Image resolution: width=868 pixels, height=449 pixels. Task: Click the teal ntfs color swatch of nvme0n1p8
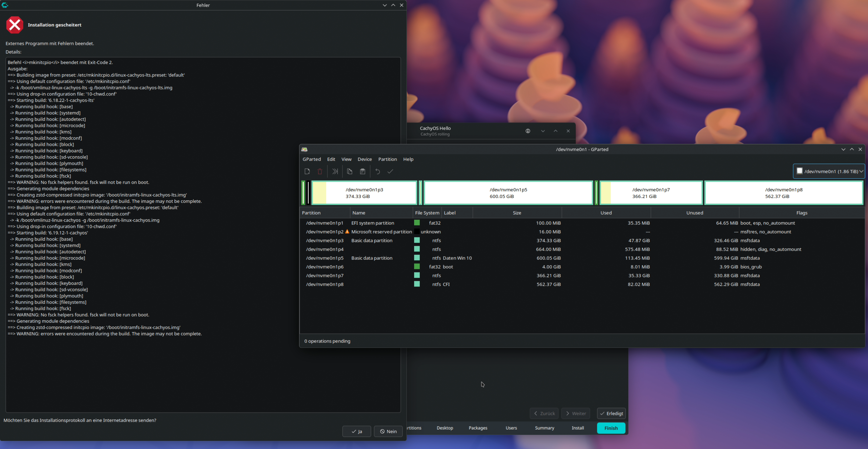(x=417, y=284)
